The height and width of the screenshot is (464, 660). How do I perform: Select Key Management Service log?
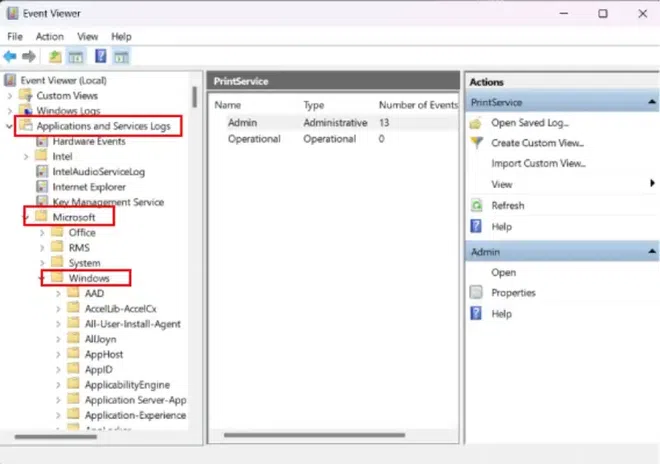point(108,202)
